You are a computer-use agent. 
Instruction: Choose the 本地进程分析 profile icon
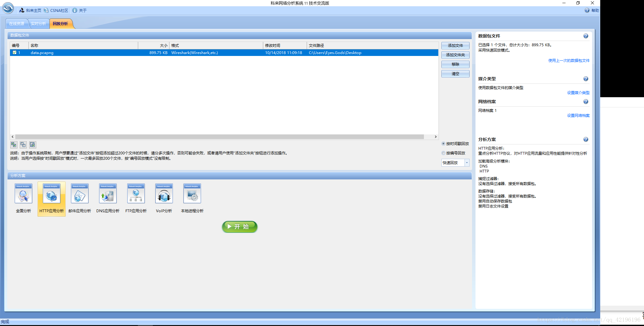click(192, 193)
